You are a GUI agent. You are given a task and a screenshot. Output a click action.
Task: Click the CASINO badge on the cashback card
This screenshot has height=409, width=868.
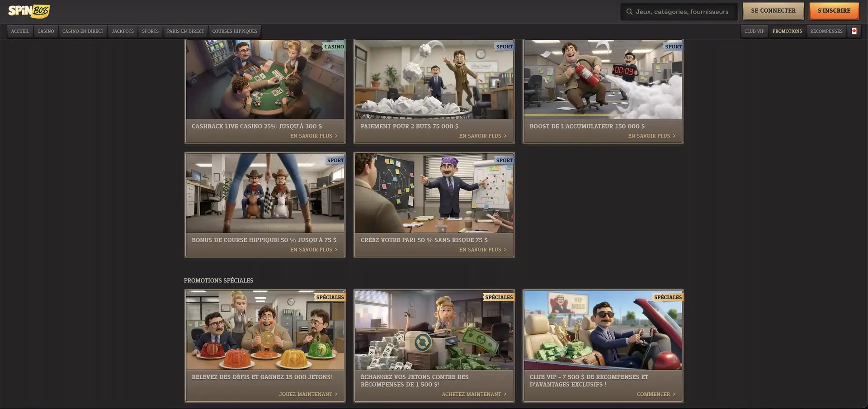point(334,47)
